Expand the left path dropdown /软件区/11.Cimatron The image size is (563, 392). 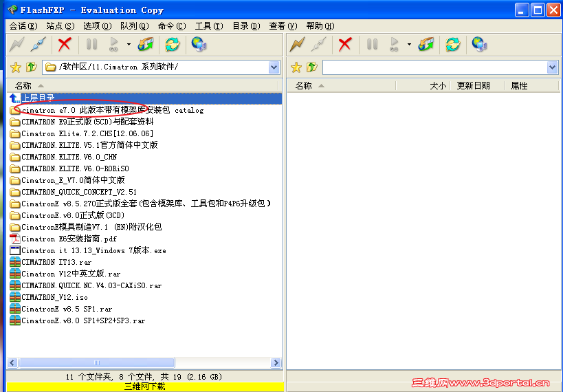(274, 67)
